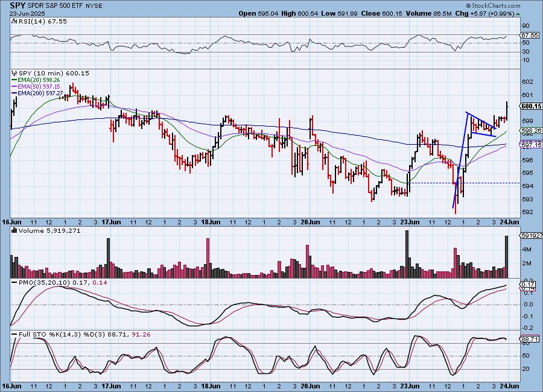Click the 17Jun date under the price panel

(x=111, y=222)
